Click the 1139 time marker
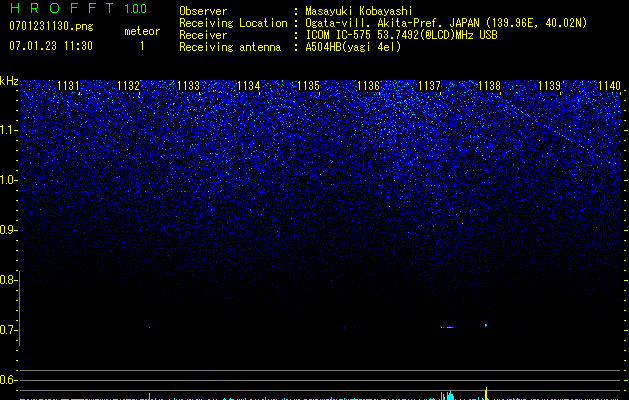 coord(549,86)
